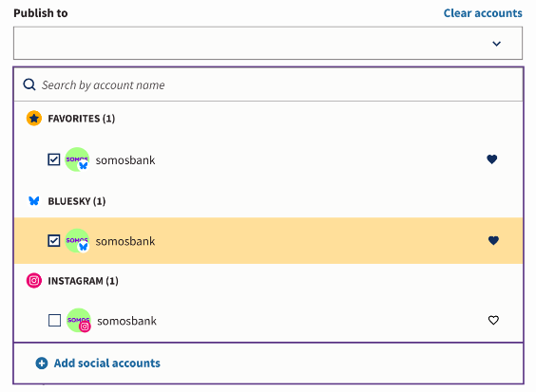The width and height of the screenshot is (536, 392).
Task: Click the Bluesky butterfly group icon
Action: pyautogui.click(x=34, y=201)
